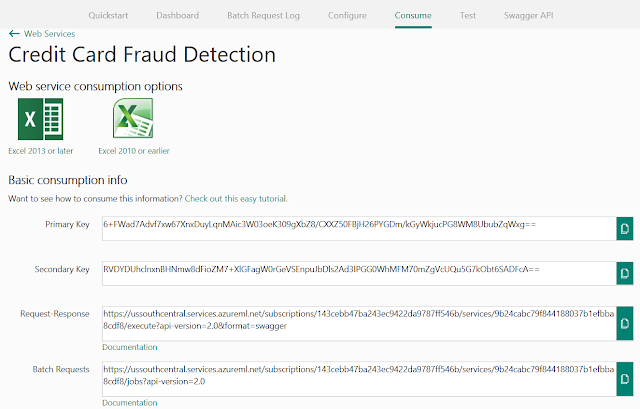The width and height of the screenshot is (640, 409).
Task: Open the Excel 2013 or later icon
Action: (x=40, y=119)
